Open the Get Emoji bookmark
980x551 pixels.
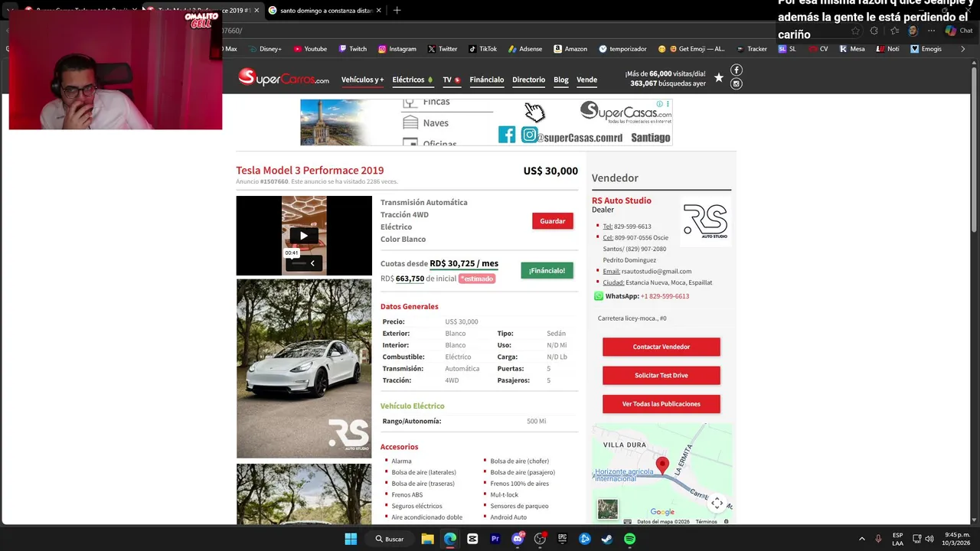(x=691, y=49)
